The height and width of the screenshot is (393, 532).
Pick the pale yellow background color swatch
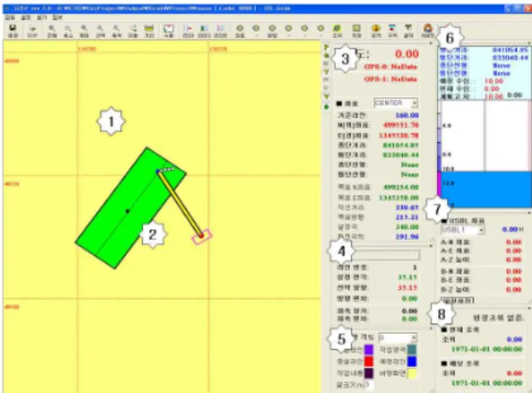click(x=412, y=374)
